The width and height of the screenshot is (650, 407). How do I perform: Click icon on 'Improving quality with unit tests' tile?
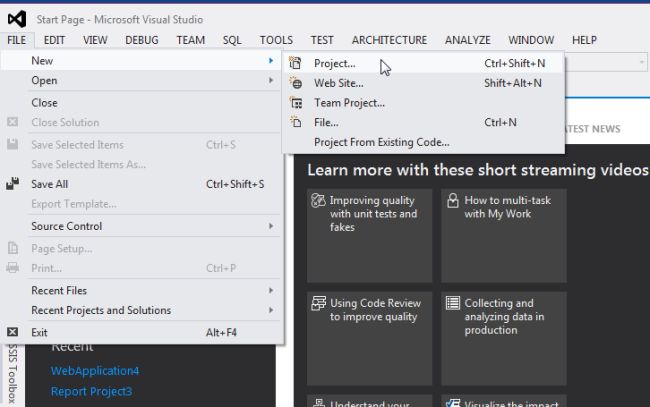(318, 200)
